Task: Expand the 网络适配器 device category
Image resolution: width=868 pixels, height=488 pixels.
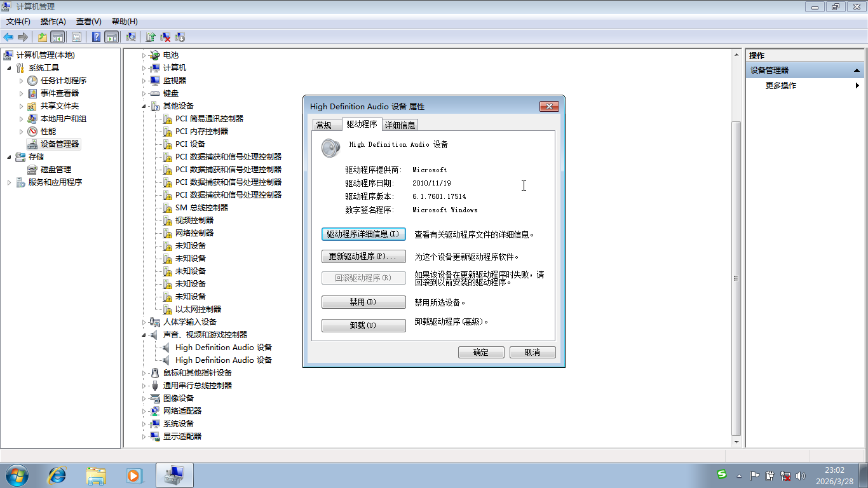Action: click(x=144, y=411)
